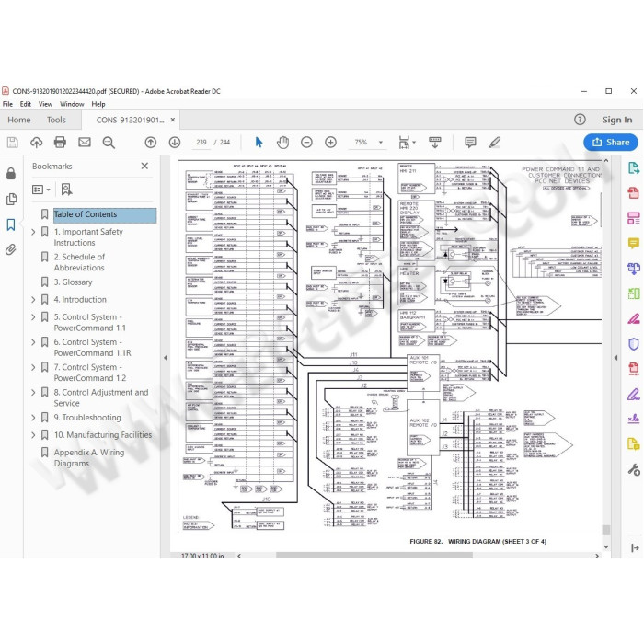Click the Share button
The image size is (644, 644).
tap(611, 142)
